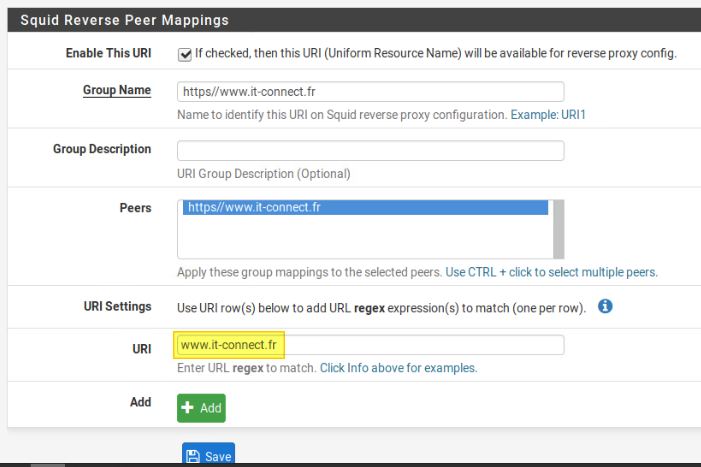This screenshot has width=701, height=467.
Task: Click the Peers list vertical scrollbar
Action: pyautogui.click(x=559, y=229)
